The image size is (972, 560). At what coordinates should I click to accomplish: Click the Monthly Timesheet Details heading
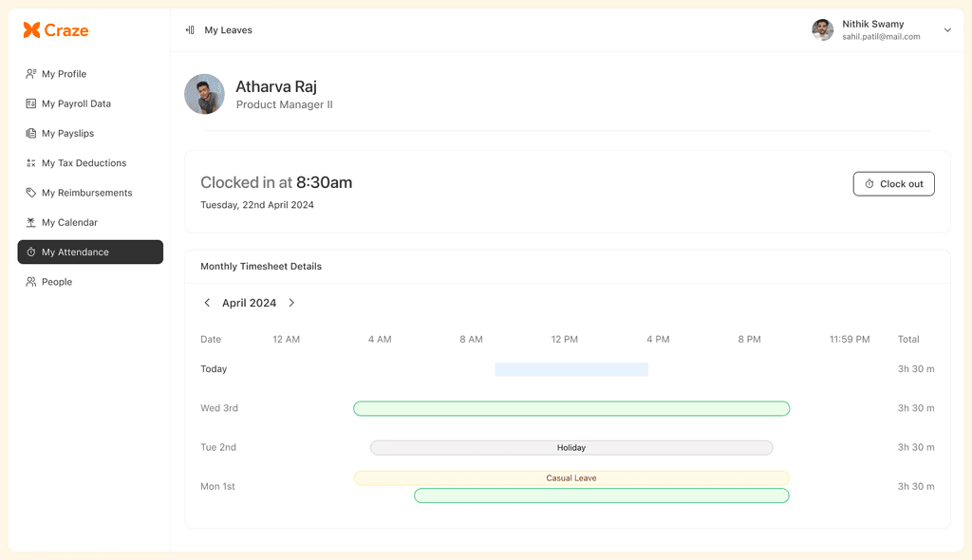coord(261,266)
